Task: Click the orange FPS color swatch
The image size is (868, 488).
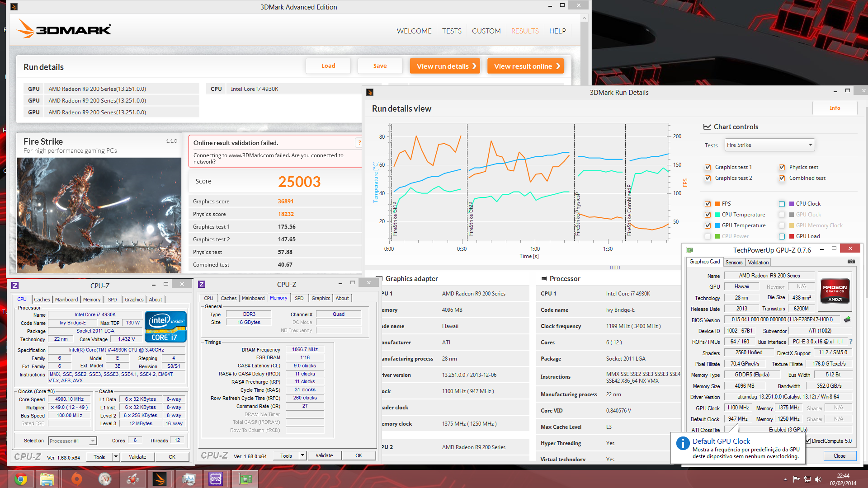Action: tap(717, 204)
